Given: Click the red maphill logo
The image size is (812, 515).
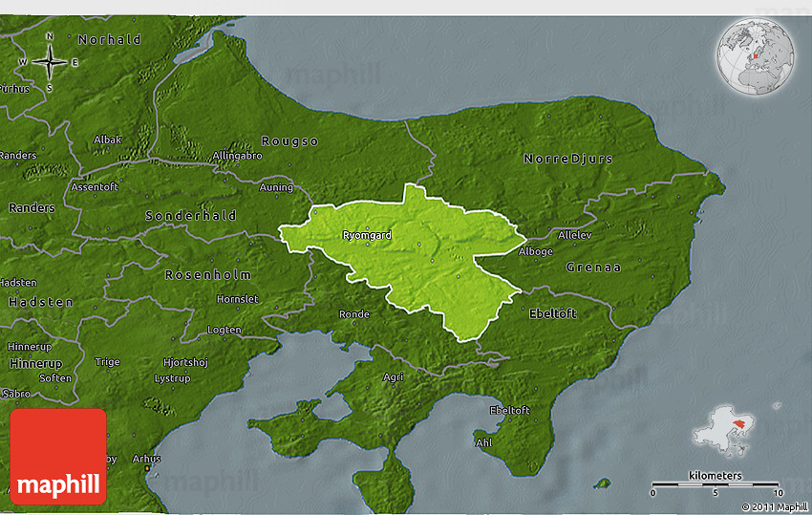Looking at the screenshot, I should (58, 457).
